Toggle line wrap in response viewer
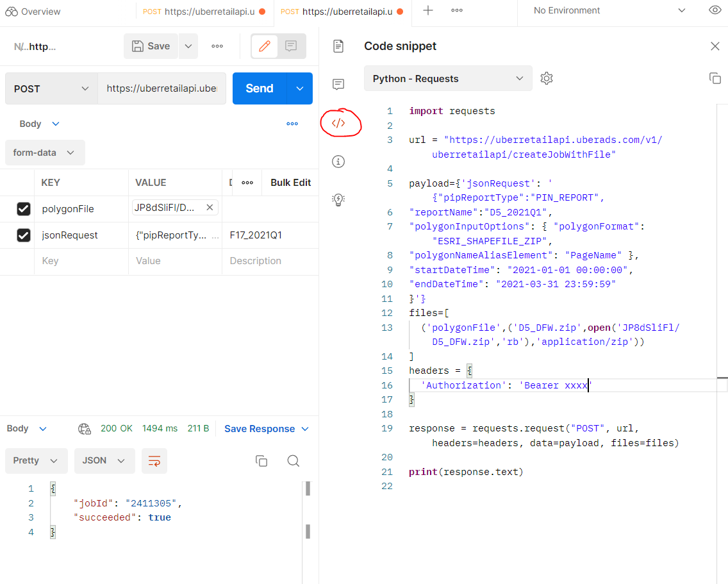Screen dimensions: 728x584 [154, 461]
